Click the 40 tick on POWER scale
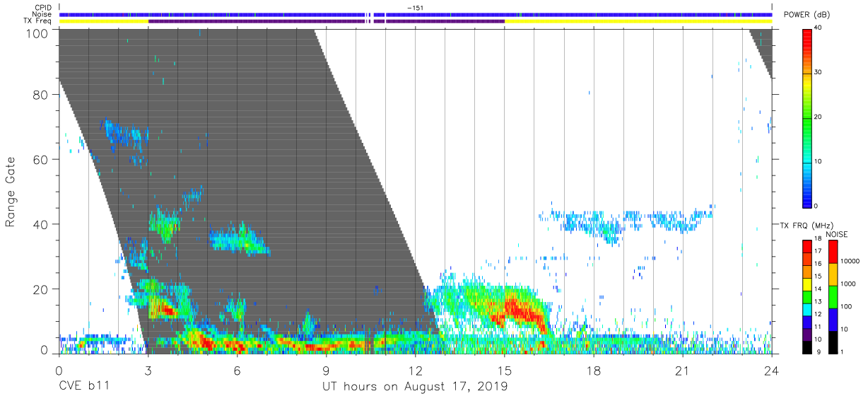This screenshot has width=868, height=401. (819, 28)
